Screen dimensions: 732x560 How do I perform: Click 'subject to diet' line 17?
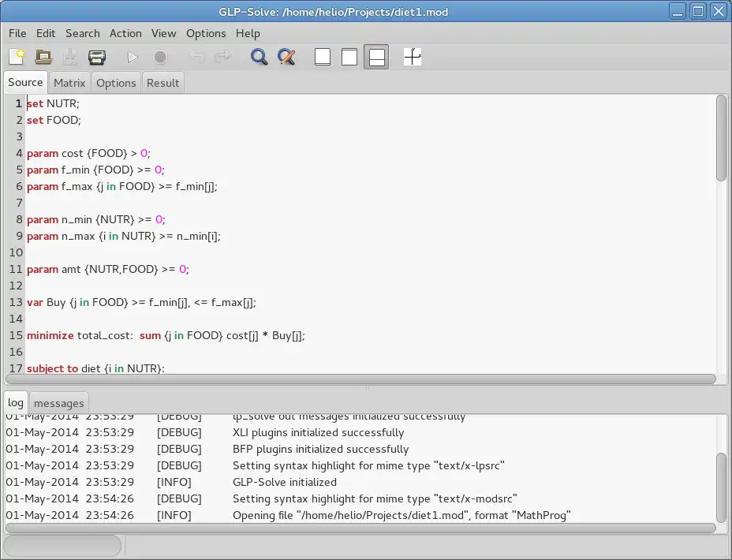(x=95, y=368)
